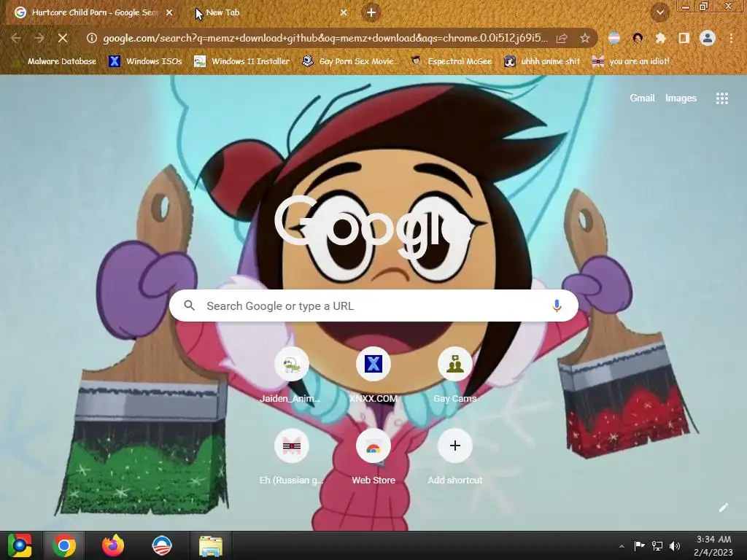Close the first Google Search tab
Viewport: 747px width, 560px height.
coord(169,13)
